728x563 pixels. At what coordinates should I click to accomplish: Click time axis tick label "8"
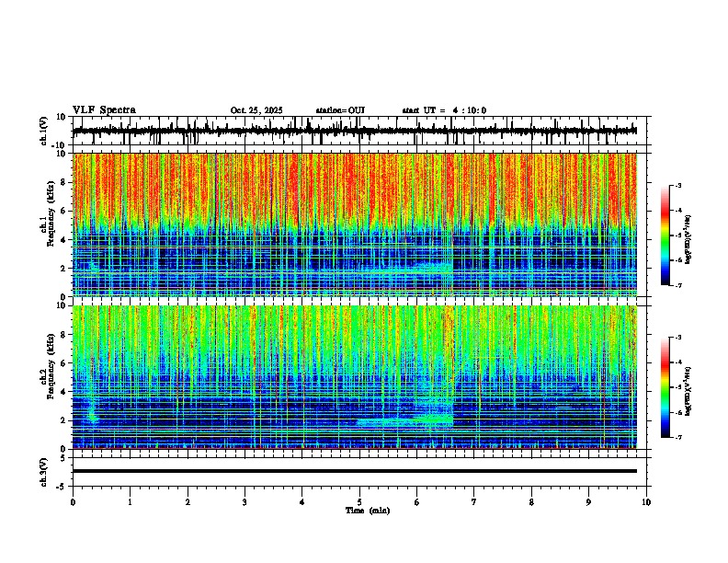point(531,502)
